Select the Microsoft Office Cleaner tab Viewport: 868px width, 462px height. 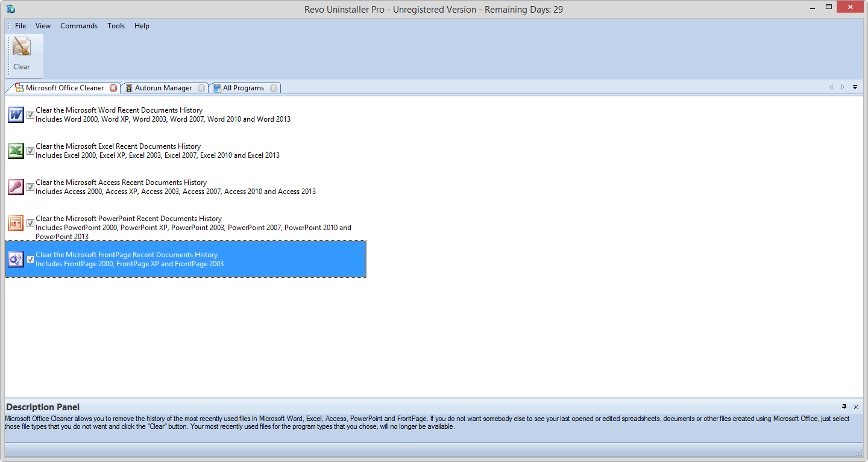[x=65, y=88]
